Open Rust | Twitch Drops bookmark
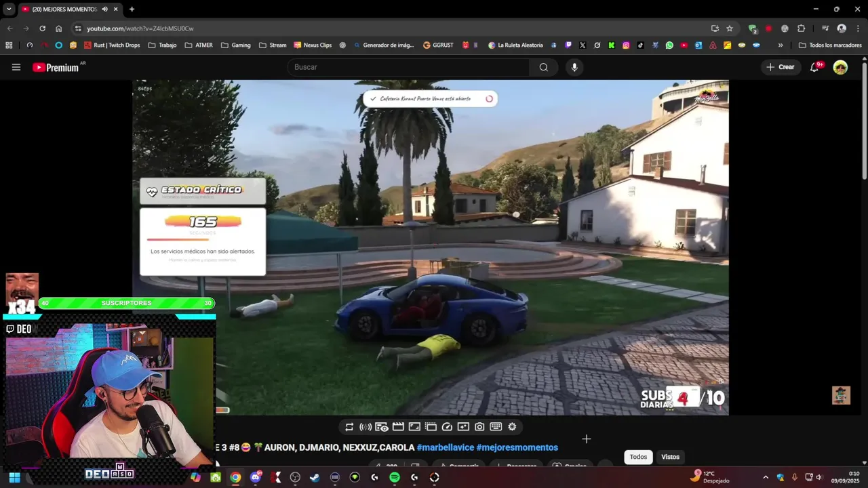 112,45
